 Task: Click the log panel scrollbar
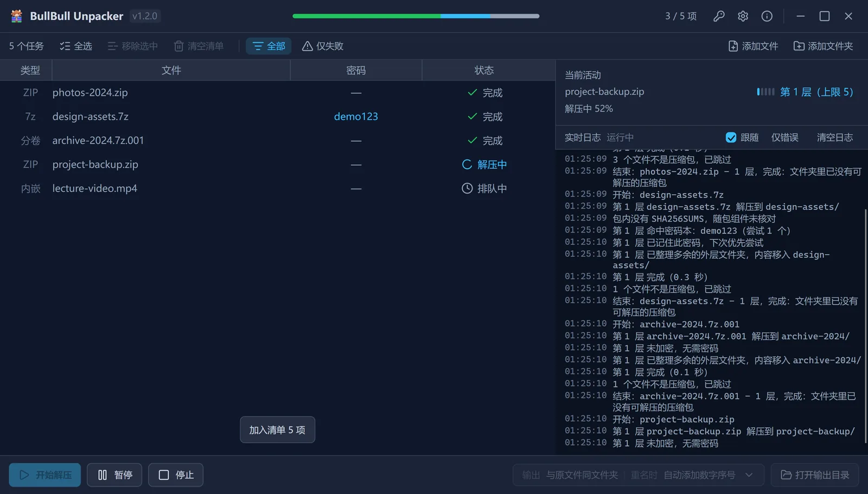pos(865,326)
